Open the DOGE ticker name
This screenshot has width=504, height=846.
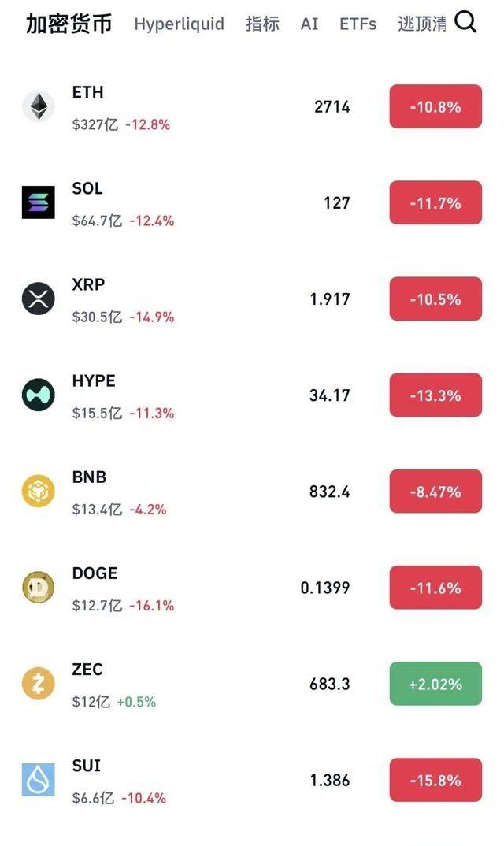click(x=94, y=573)
